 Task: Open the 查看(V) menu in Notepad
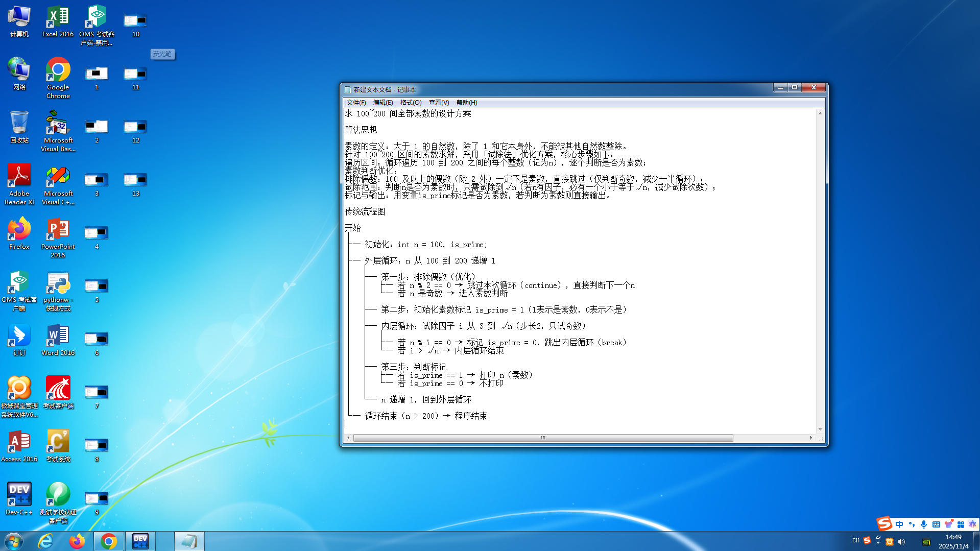pos(439,103)
